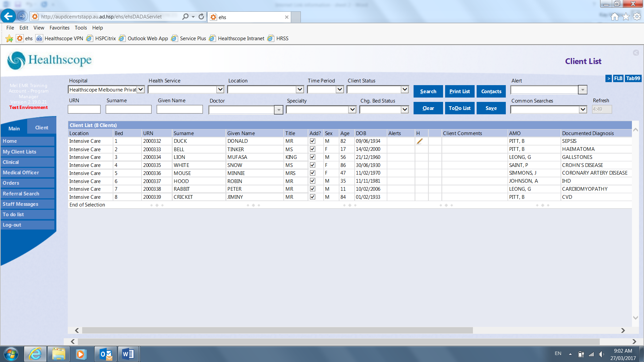644x362 pixels.
Task: Toggle the Add checkbox for CRICKET
Action: [x=313, y=197]
